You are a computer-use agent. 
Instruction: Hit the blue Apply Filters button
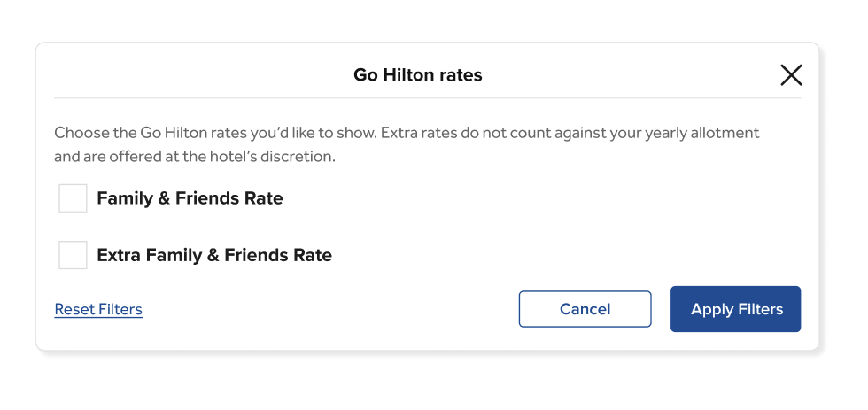click(735, 309)
